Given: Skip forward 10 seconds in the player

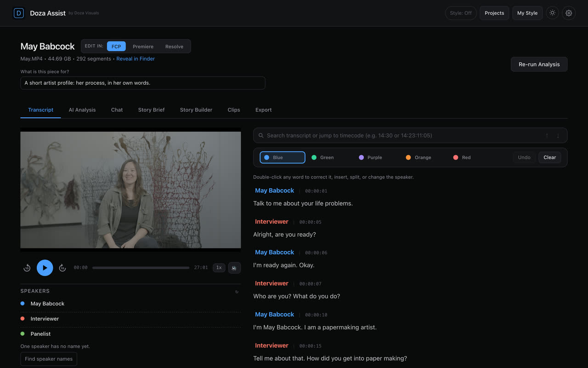Looking at the screenshot, I should tap(62, 268).
